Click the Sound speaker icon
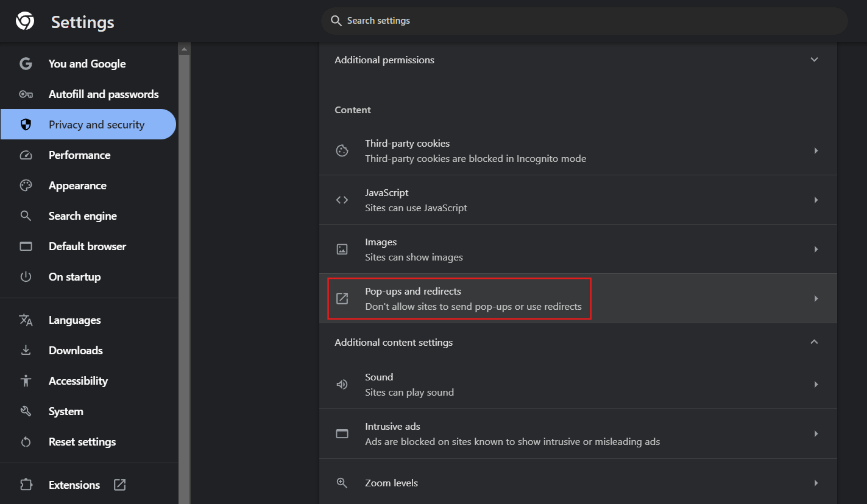867x504 pixels. click(x=342, y=385)
